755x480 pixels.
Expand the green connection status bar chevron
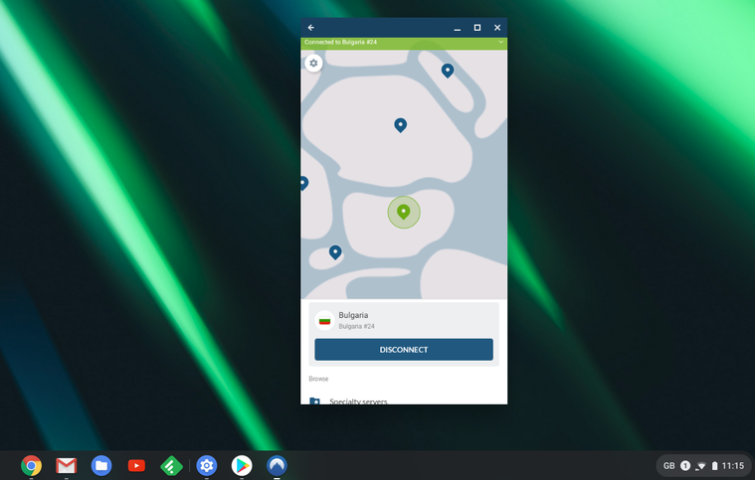501,42
